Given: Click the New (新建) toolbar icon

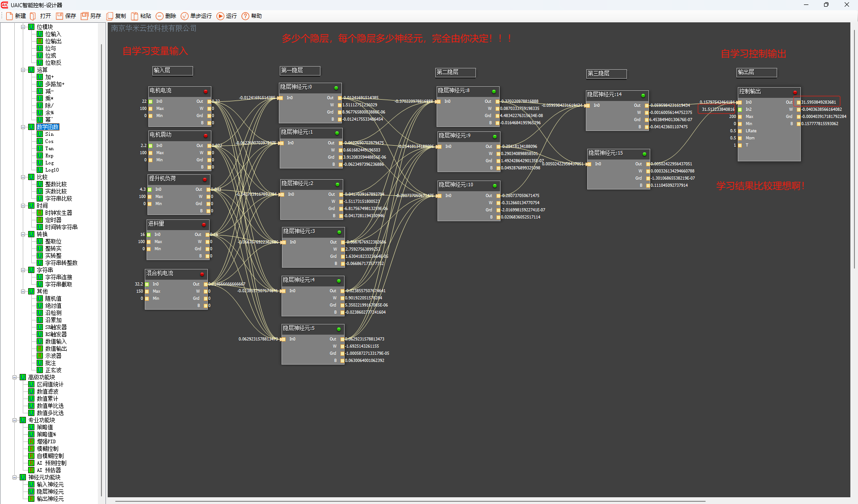Looking at the screenshot, I should [x=9, y=16].
